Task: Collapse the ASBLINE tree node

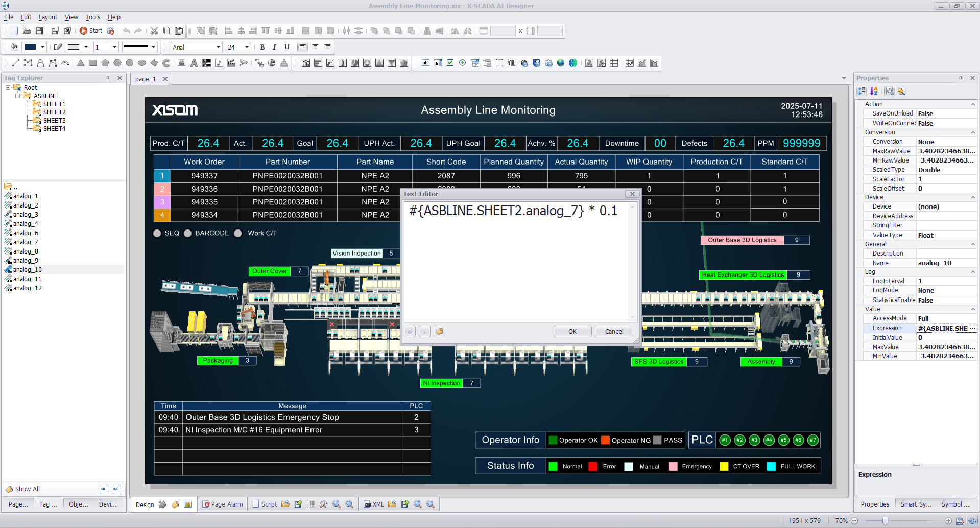Action: point(17,96)
